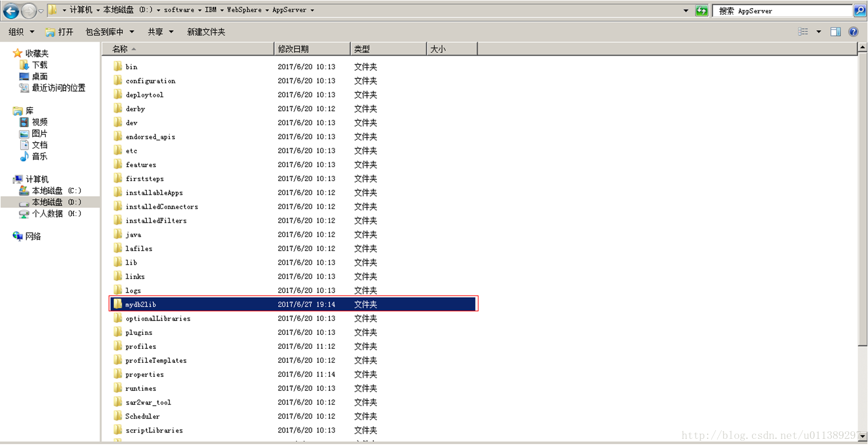The height and width of the screenshot is (447, 868).
Task: Select the derby folder icon
Action: [118, 108]
